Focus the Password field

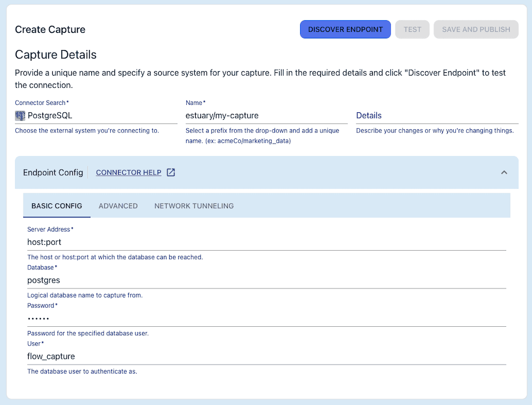pos(266,318)
